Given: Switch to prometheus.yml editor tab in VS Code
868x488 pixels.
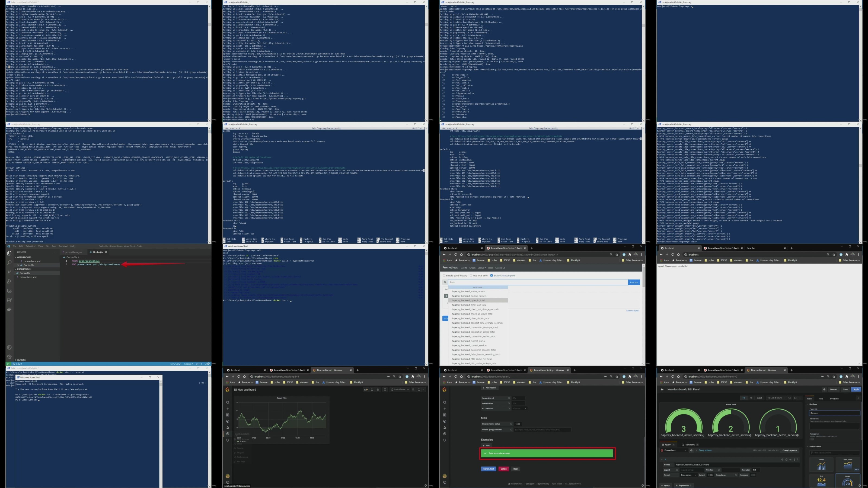Looking at the screenshot, I should point(74,252).
